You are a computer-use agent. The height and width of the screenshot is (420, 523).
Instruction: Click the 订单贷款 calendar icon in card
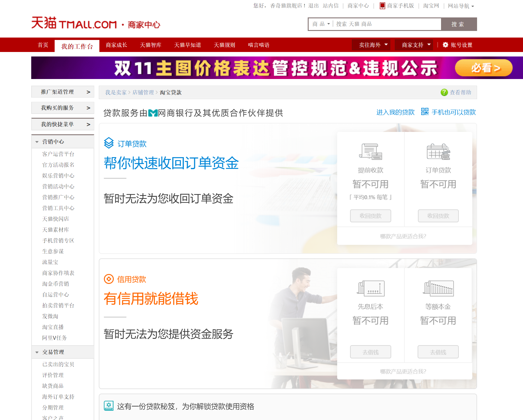pos(438,151)
